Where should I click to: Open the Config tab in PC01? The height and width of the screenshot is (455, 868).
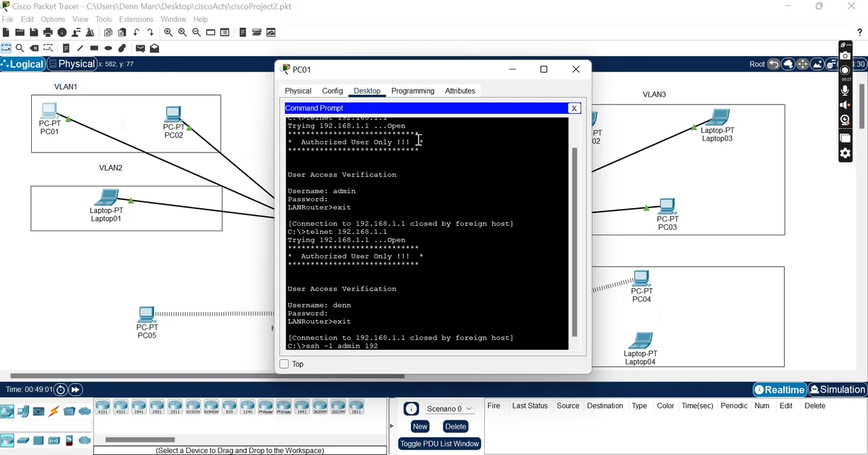pos(332,91)
